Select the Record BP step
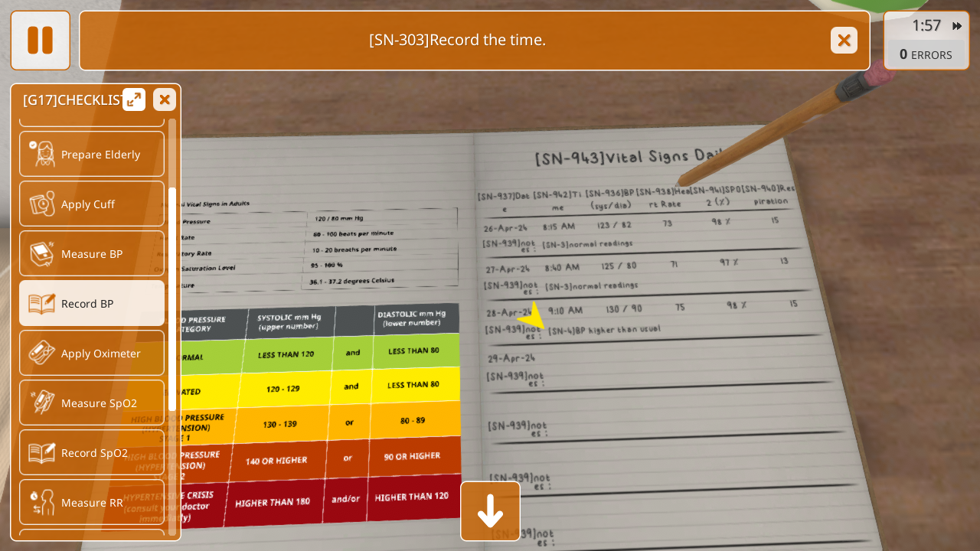Viewport: 980px width, 551px height. pyautogui.click(x=92, y=304)
